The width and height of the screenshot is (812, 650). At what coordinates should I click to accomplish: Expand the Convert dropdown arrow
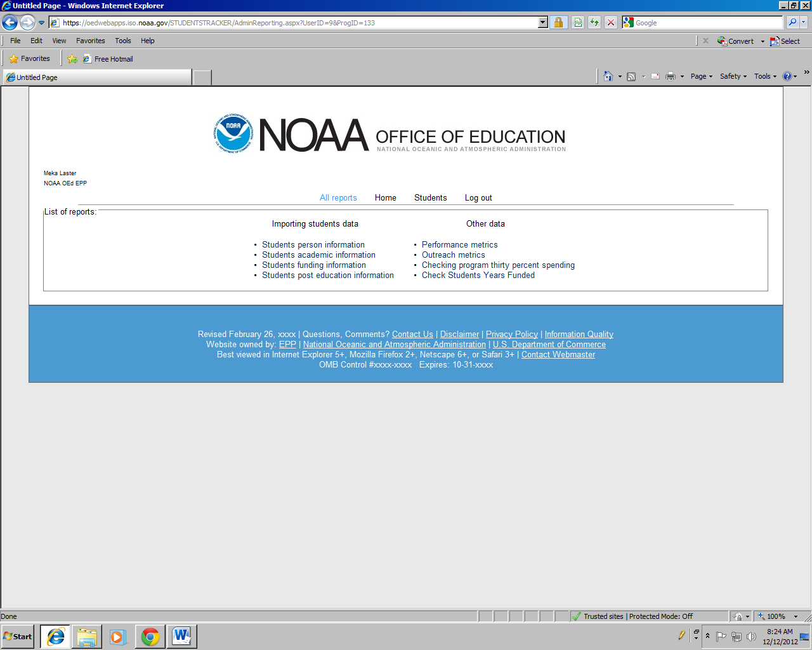pyautogui.click(x=763, y=41)
